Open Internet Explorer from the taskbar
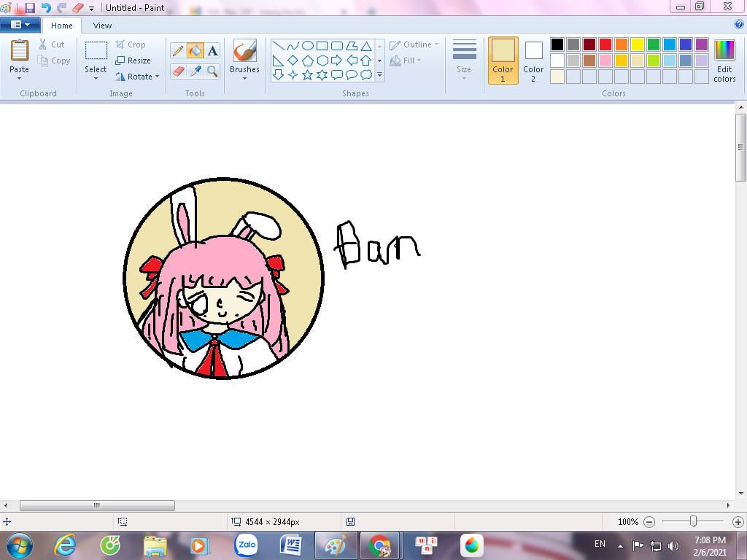 [65, 545]
